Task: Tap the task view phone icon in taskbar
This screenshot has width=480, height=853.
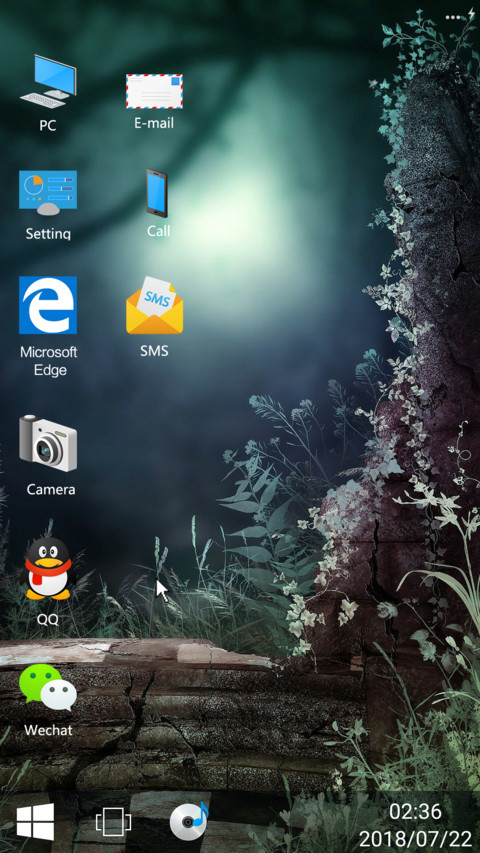Action: coord(113,821)
